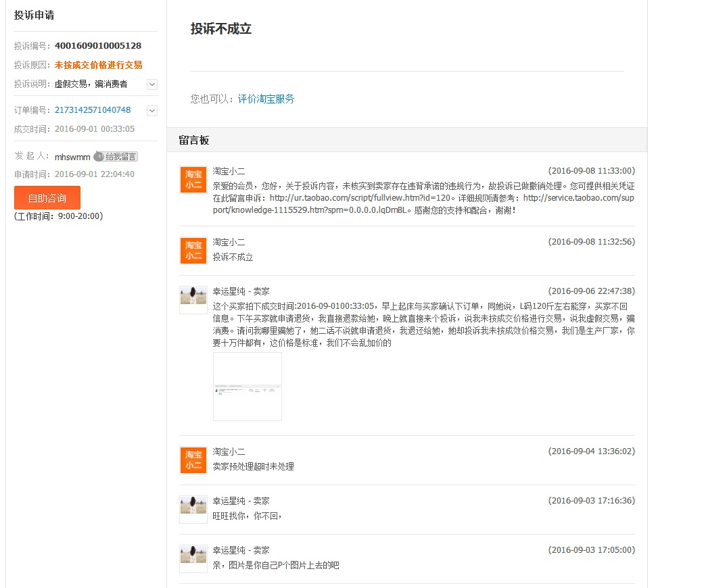Click the 投诉申请 panel title
This screenshot has width=704, height=588.
[x=34, y=16]
